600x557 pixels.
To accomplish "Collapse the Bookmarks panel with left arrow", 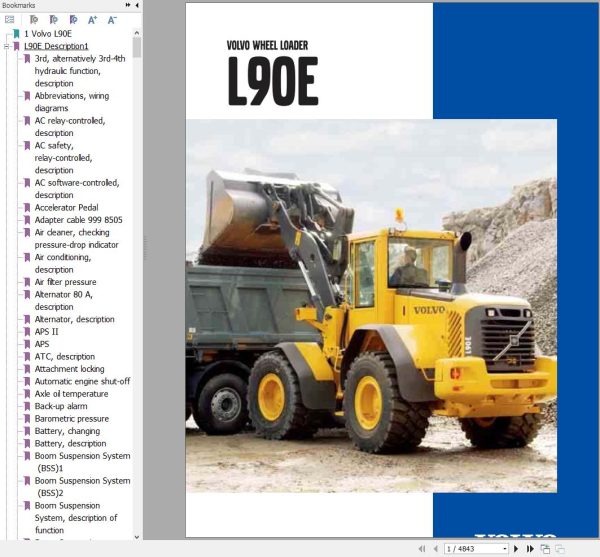I will click(137, 5).
